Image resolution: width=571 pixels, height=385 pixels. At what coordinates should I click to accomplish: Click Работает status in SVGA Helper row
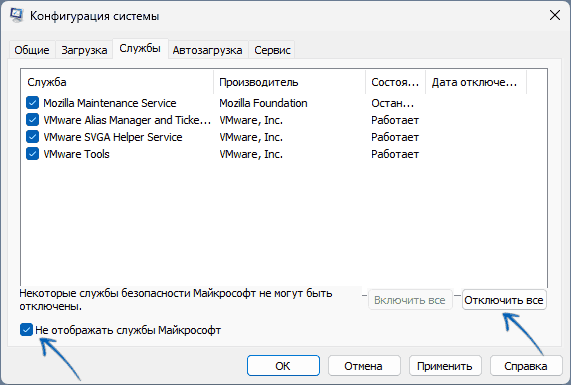click(x=395, y=137)
